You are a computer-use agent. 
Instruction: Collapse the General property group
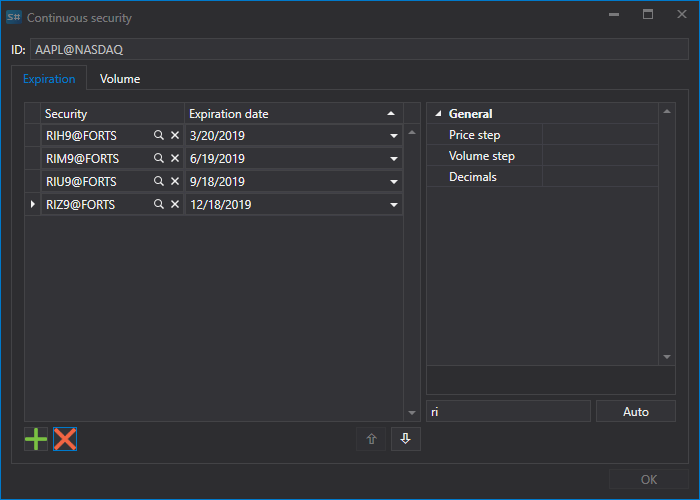click(x=438, y=114)
